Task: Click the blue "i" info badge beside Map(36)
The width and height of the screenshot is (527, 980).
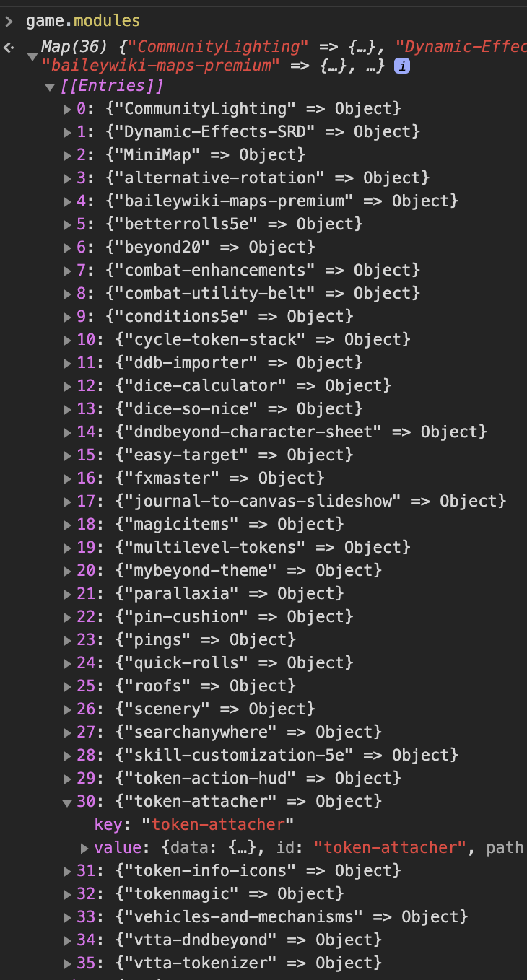Action: pos(402,66)
